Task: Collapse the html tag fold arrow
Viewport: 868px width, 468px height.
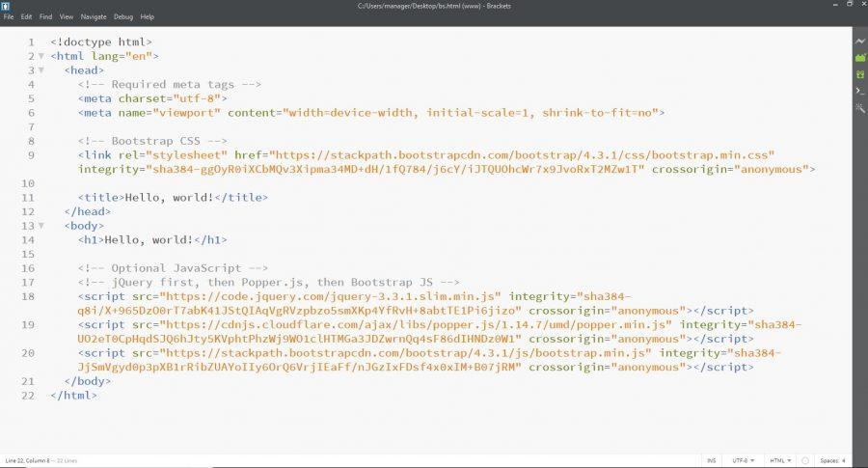Action: coord(41,56)
